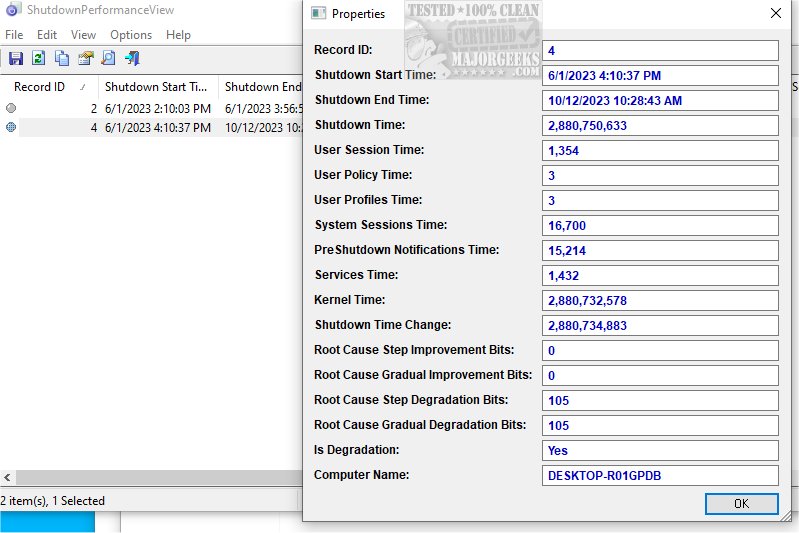This screenshot has height=533, width=799.
Task: Click the 'Is Degradation:' label
Action: click(357, 449)
